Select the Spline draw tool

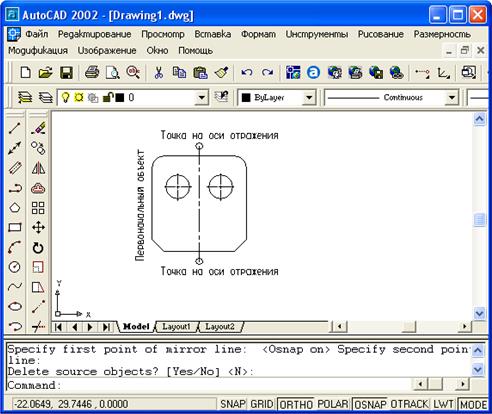[x=15, y=287]
